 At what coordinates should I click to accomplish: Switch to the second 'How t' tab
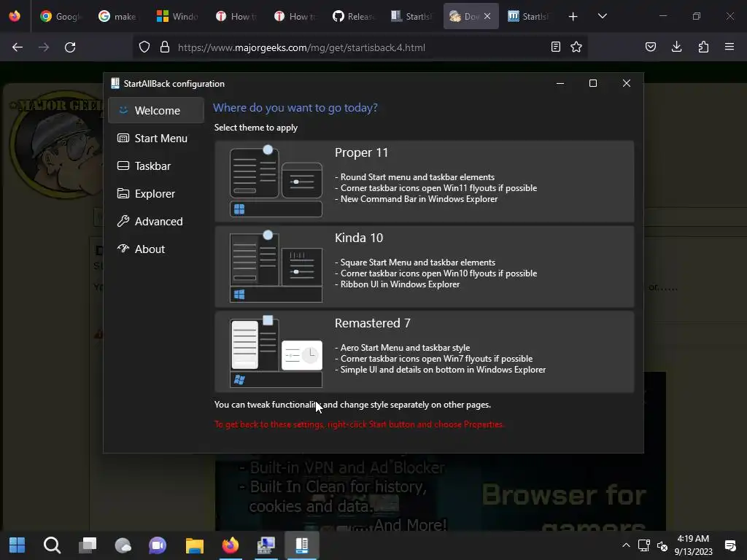pos(295,17)
